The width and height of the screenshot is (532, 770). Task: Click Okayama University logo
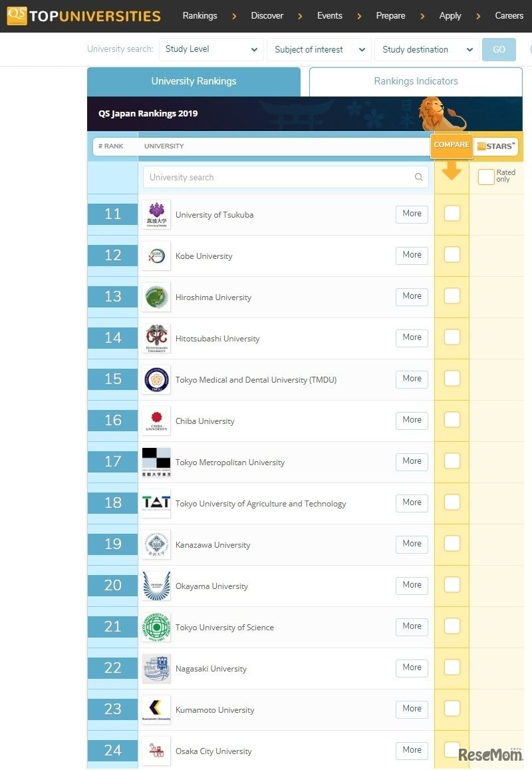point(156,586)
